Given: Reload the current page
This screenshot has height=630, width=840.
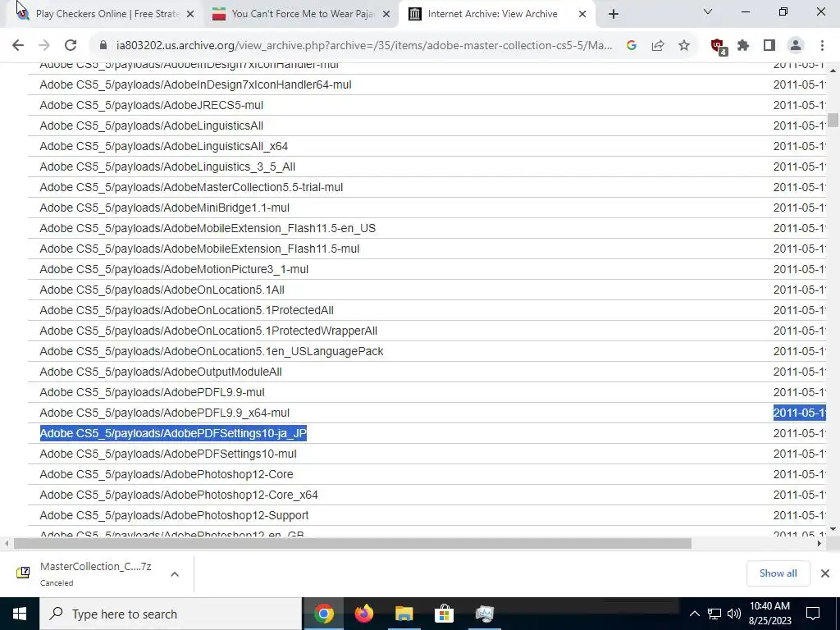Looking at the screenshot, I should pos(71,46).
